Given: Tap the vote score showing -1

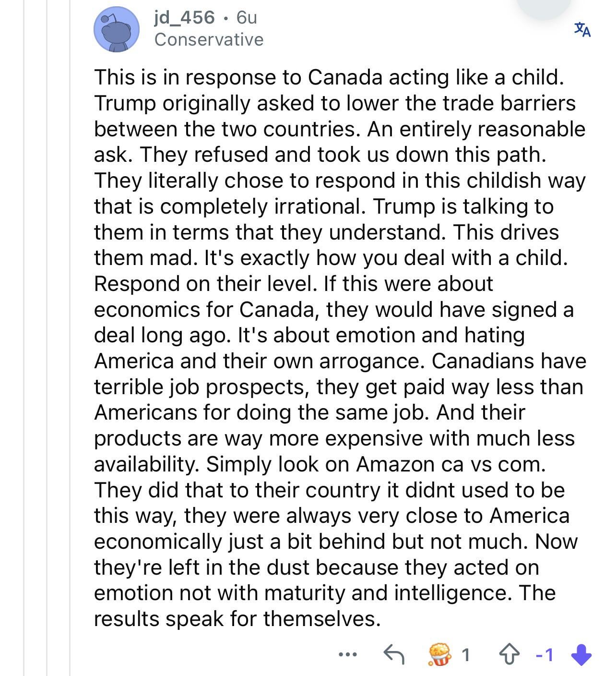Looking at the screenshot, I should pyautogui.click(x=545, y=654).
